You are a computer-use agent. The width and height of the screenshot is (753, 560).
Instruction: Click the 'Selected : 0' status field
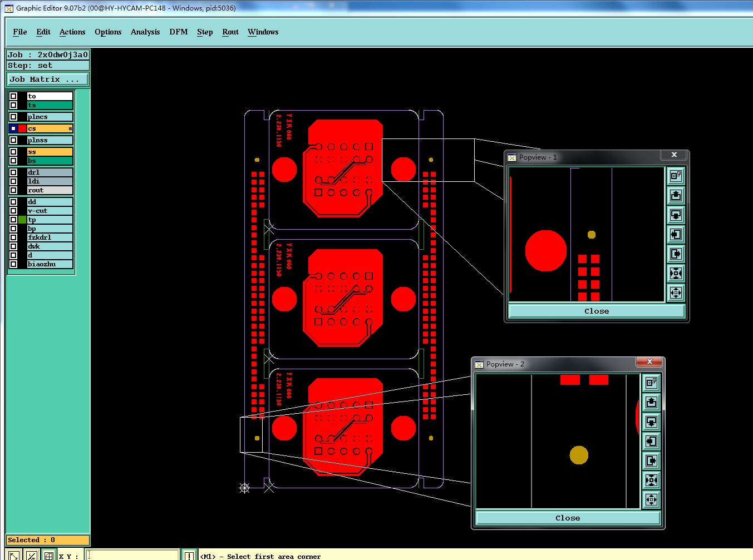pos(48,540)
